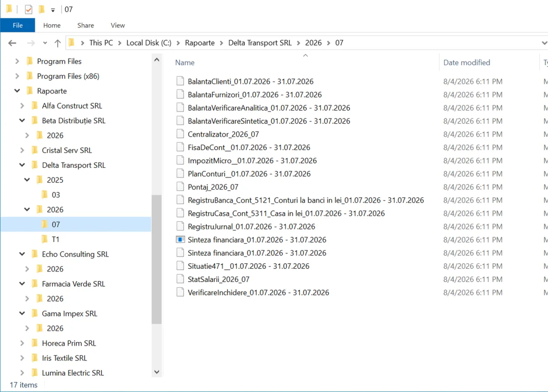Select Iris Textile SRL in the tree
Viewport: 548px width, 392px height.
pyautogui.click(x=64, y=358)
